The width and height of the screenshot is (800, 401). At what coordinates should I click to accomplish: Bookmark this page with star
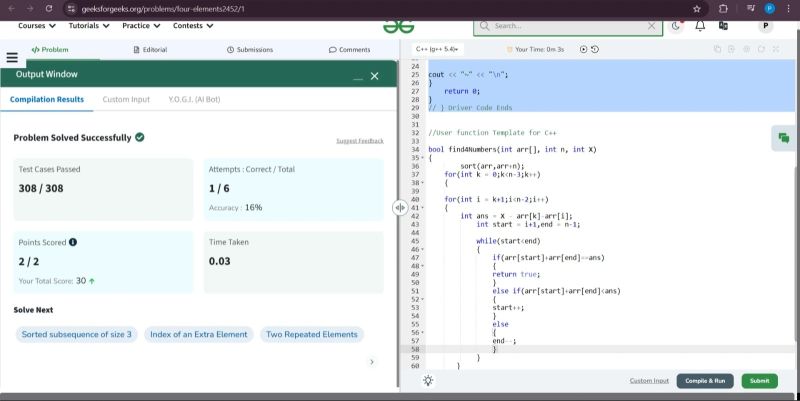click(x=697, y=9)
